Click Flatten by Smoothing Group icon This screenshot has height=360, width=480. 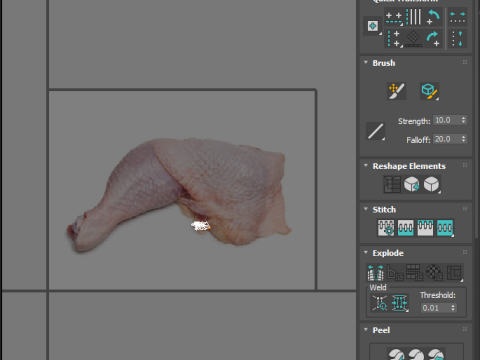pyautogui.click(x=415, y=273)
